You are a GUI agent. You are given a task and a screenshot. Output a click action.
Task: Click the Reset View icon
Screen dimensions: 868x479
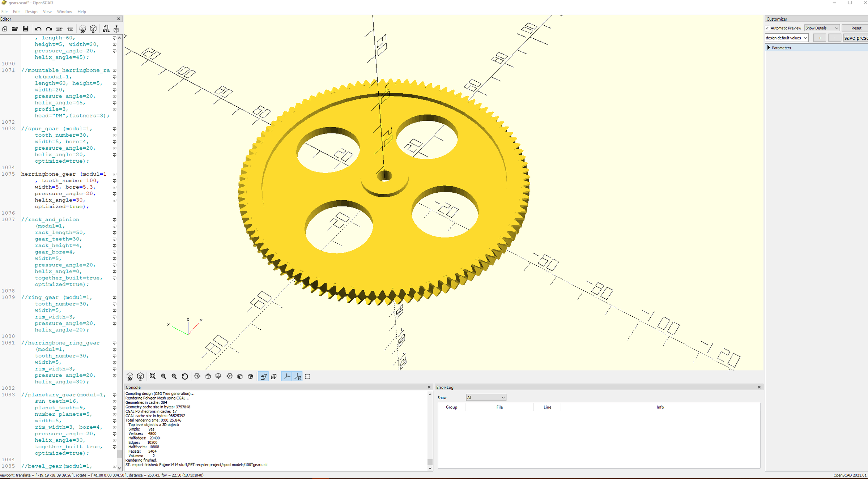click(185, 376)
